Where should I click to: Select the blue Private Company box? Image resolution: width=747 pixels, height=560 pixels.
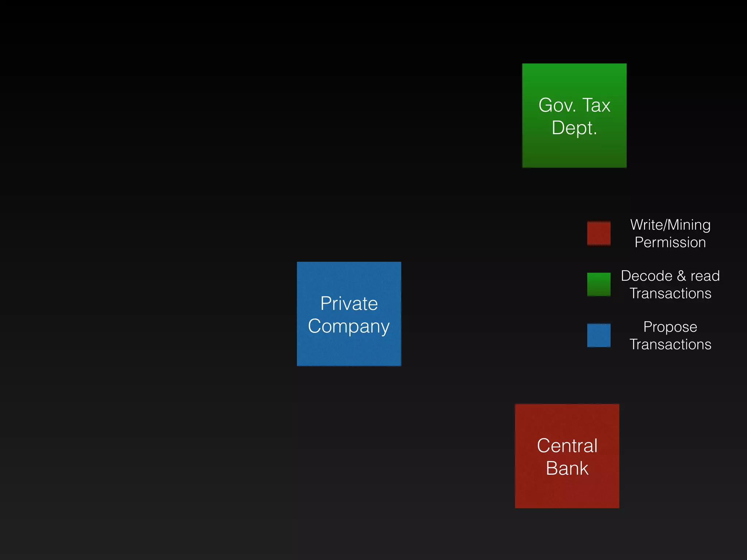point(349,314)
